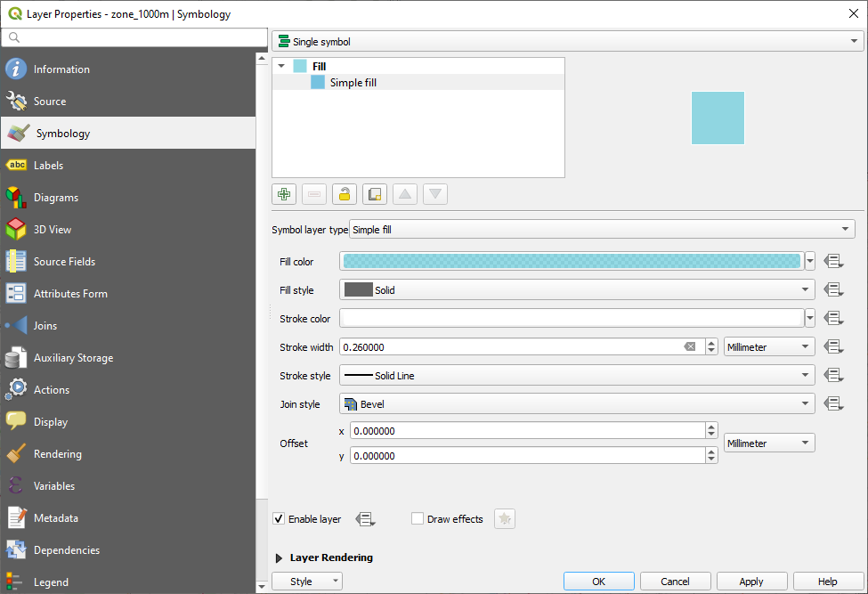Click the Apply button
The image size is (868, 594).
click(x=751, y=582)
